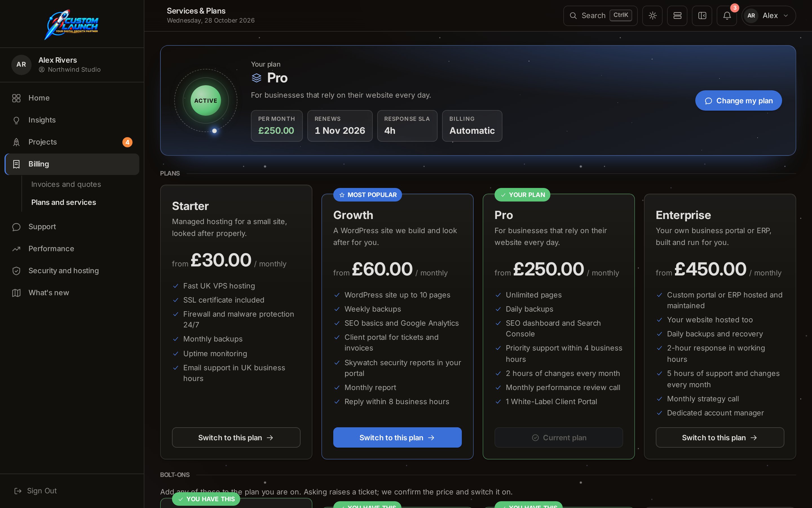Click the Change my plan button

pyautogui.click(x=738, y=100)
